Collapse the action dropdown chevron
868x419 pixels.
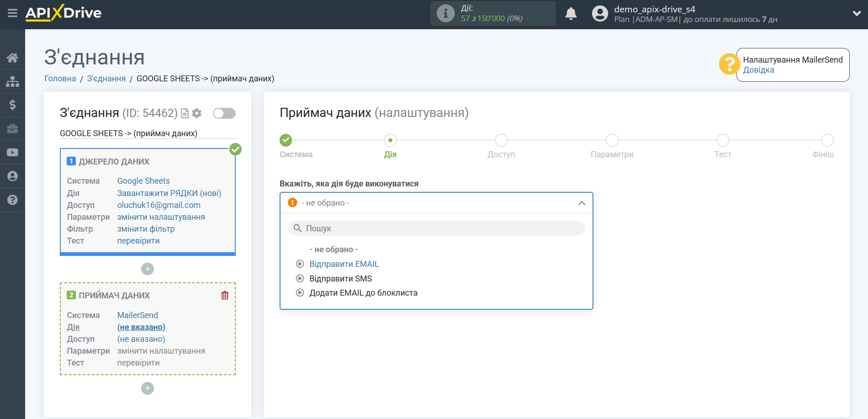[x=582, y=203]
